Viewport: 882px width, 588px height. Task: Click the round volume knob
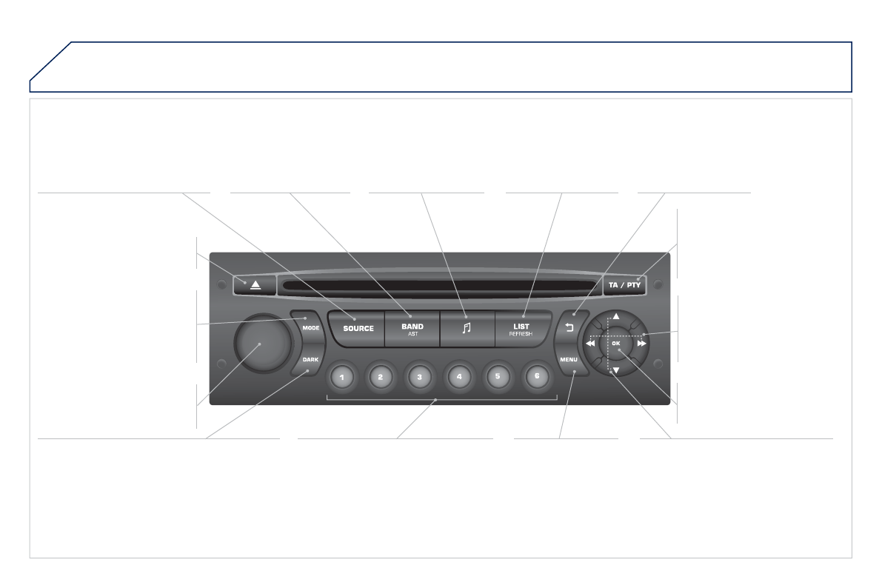[263, 343]
